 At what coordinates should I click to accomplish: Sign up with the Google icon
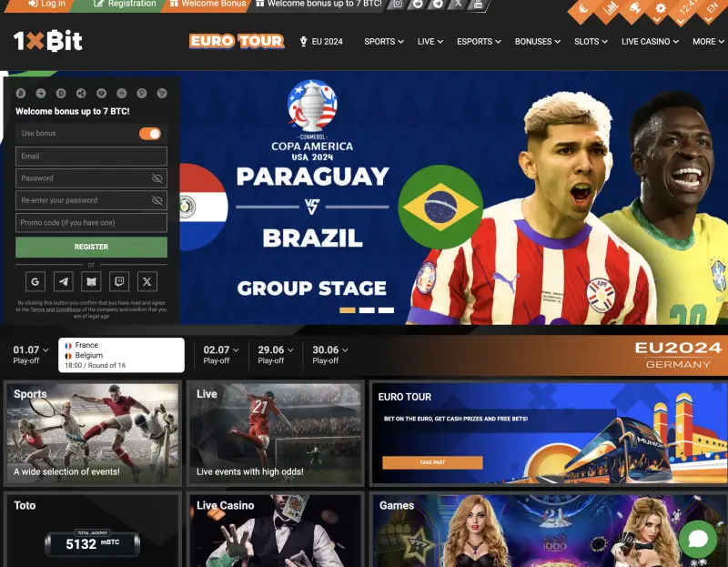click(35, 282)
